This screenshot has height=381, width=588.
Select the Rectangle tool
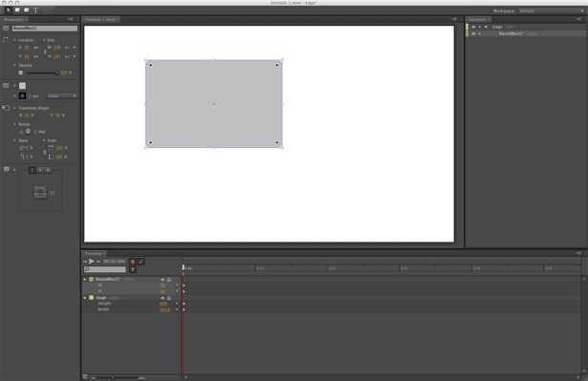pyautogui.click(x=17, y=11)
